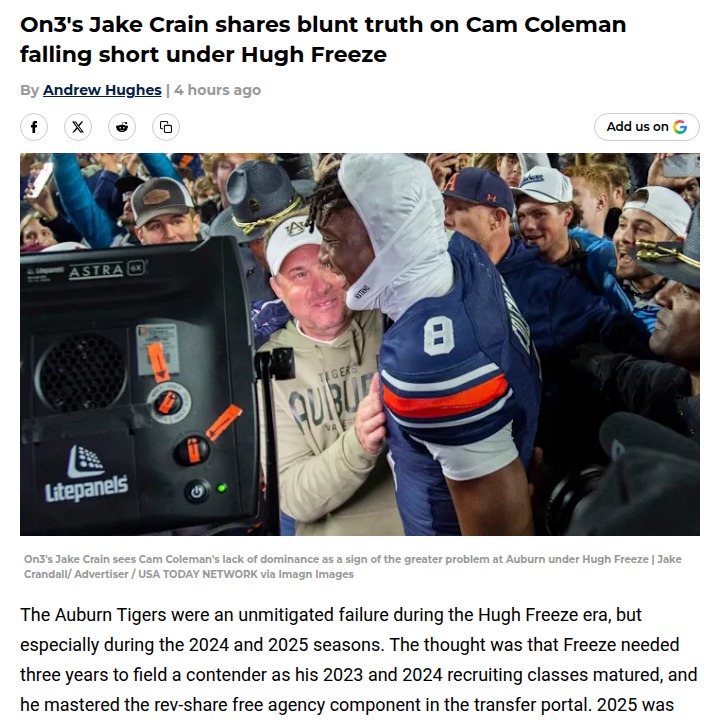Open Andrew Hughes author page

102,90
